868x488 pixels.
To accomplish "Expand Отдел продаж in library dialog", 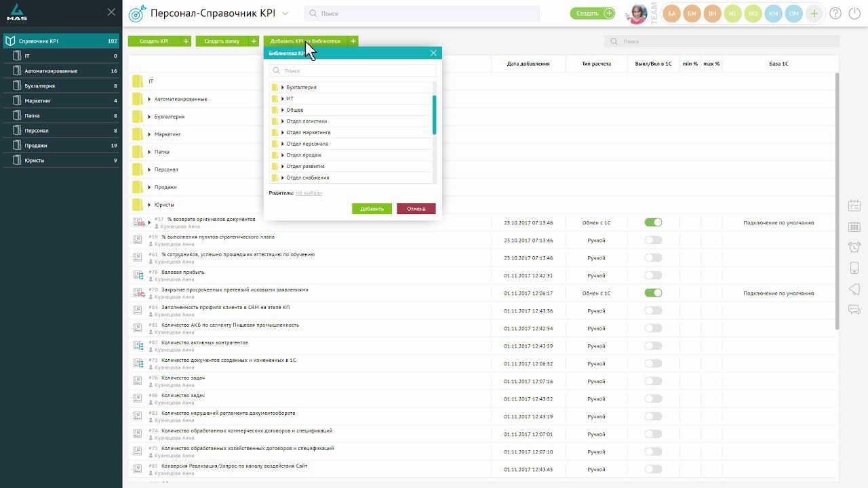I will click(283, 155).
